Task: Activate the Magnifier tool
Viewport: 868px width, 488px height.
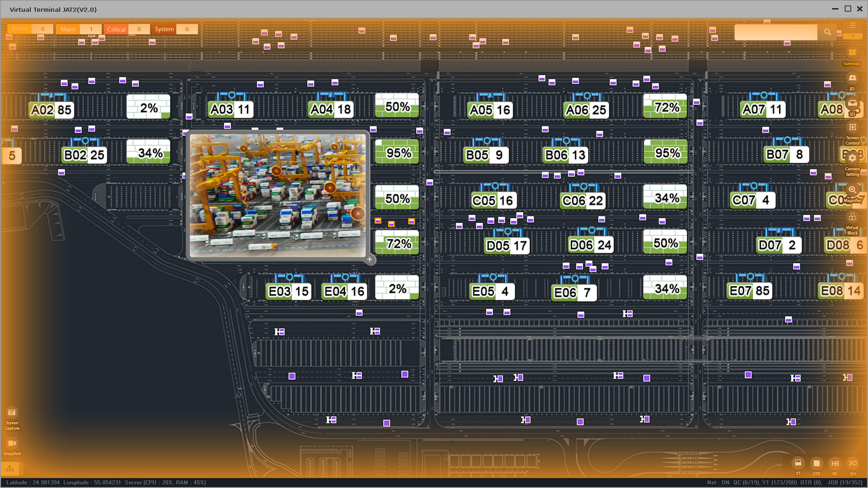Action: pos(852,190)
